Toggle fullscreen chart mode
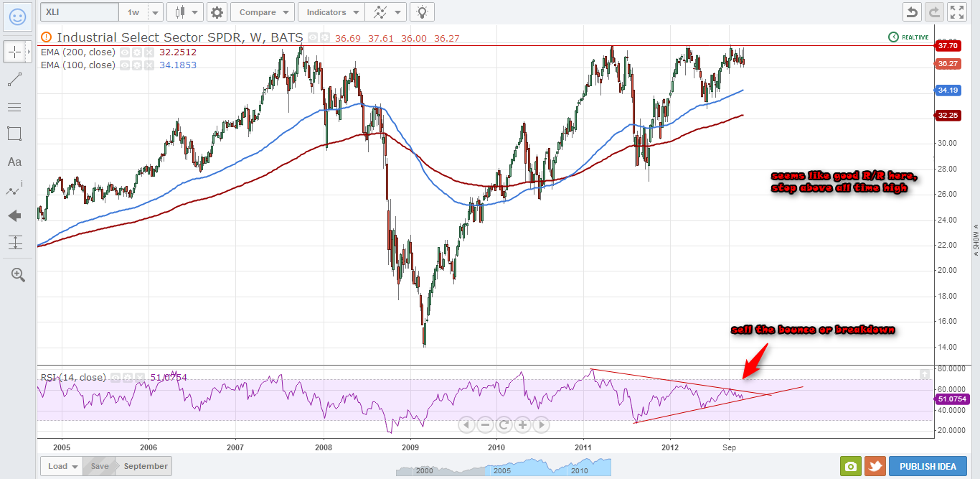980x479 pixels. (x=957, y=12)
